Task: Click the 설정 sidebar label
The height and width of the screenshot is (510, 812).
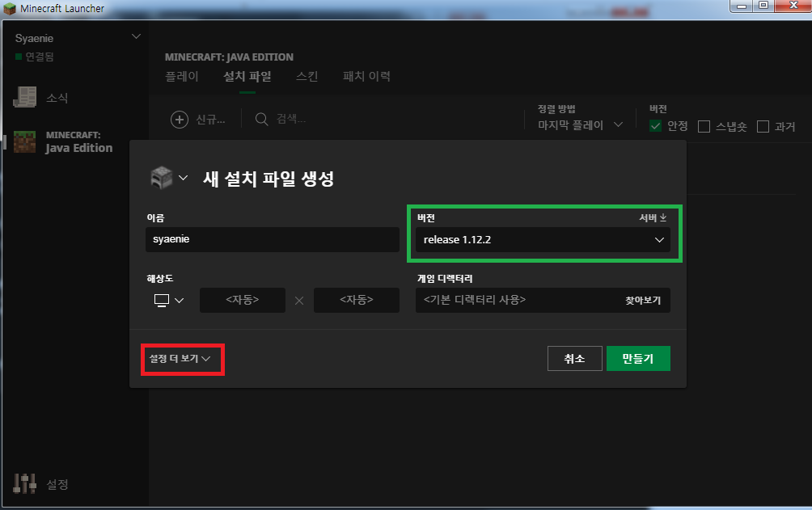Action: pyautogui.click(x=57, y=484)
